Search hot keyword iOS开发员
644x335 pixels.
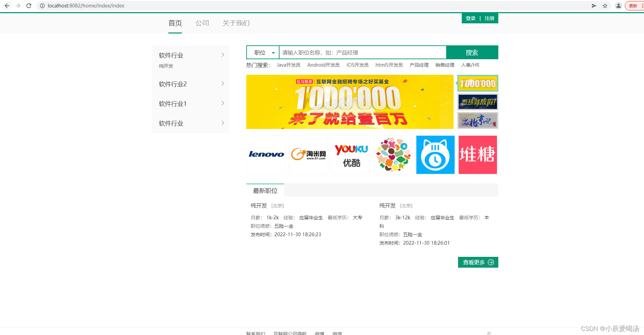[x=357, y=65]
